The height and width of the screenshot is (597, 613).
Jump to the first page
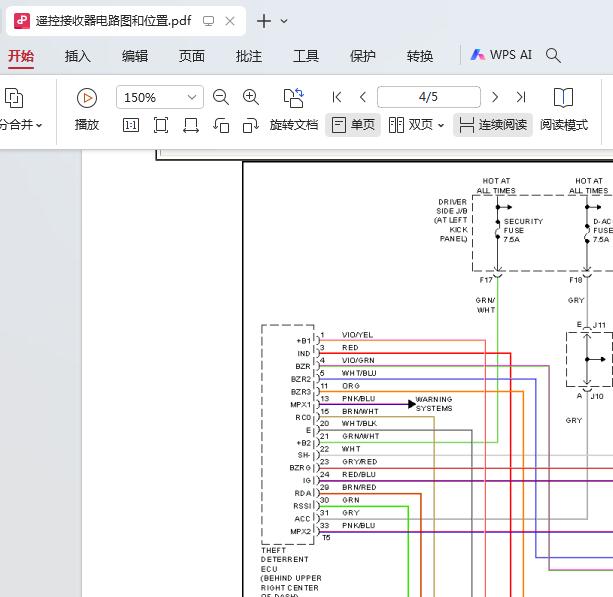337,97
